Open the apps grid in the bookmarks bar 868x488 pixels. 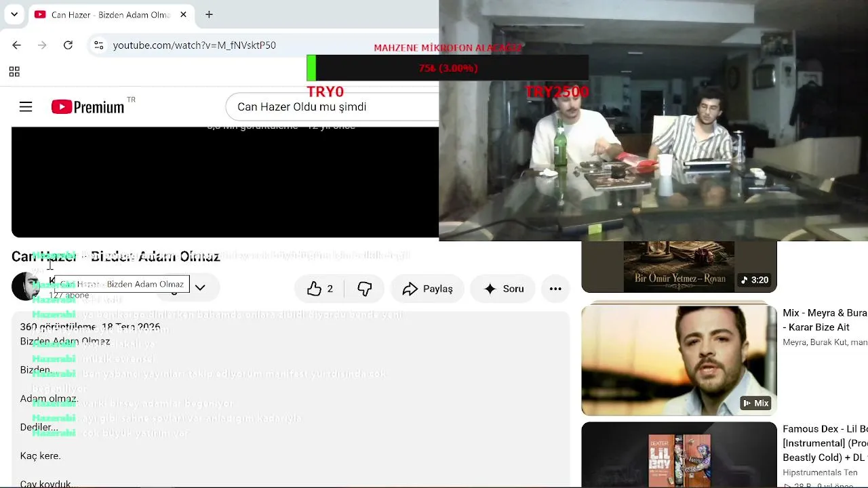point(14,71)
